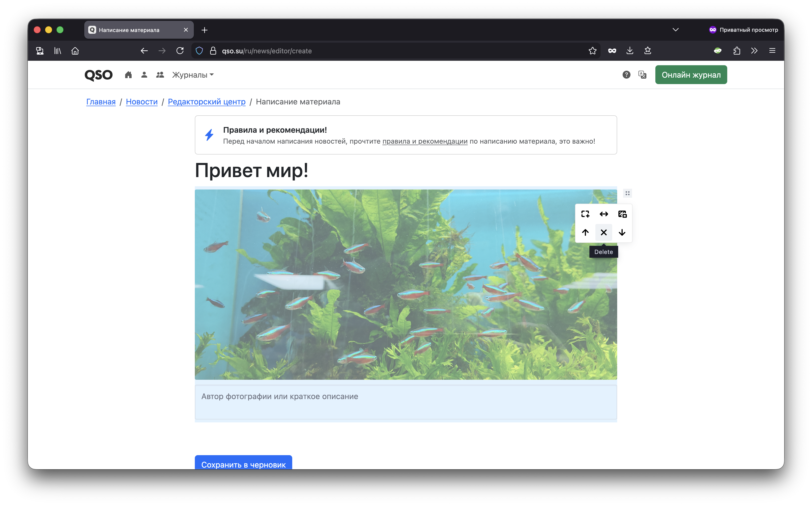Click the block settings dots handle

pyautogui.click(x=627, y=193)
